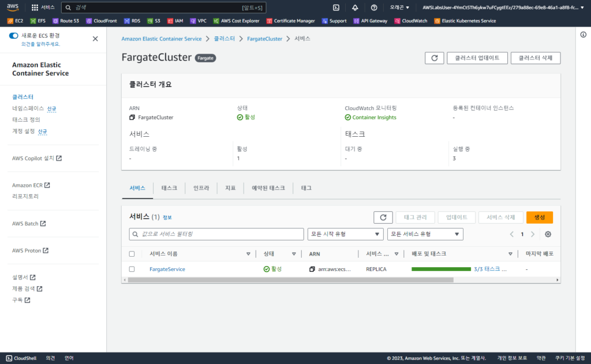Refresh the cluster with top refresh icon
This screenshot has width=591, height=364.
[x=434, y=58]
